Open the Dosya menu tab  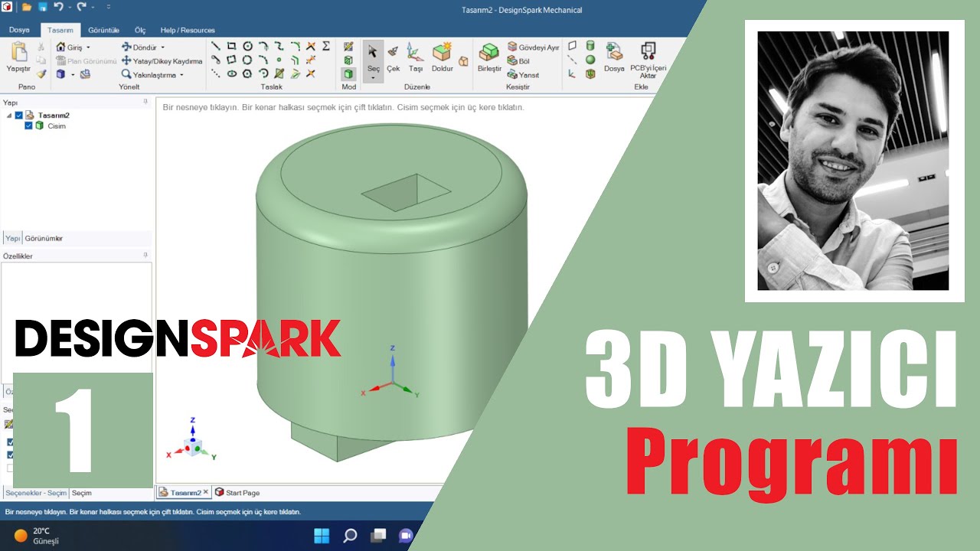(x=19, y=30)
